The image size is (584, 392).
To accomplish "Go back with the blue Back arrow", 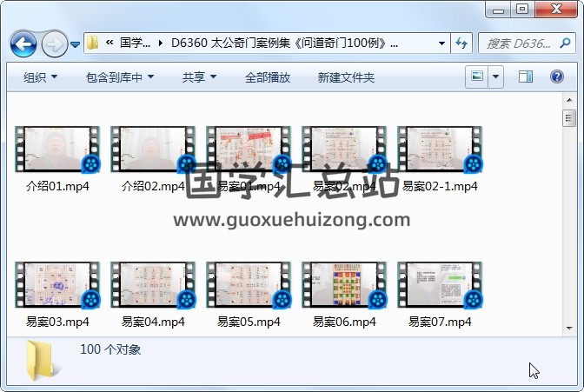I will [23, 44].
